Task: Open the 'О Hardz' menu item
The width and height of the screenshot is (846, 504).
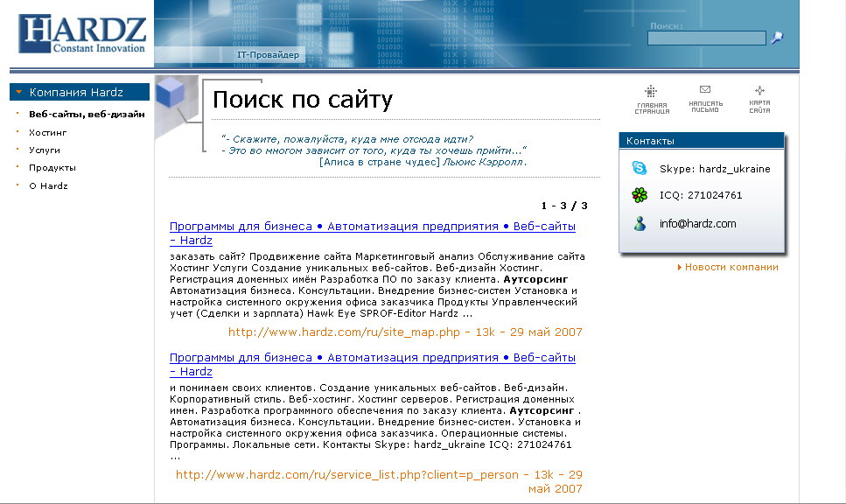Action: point(48,185)
